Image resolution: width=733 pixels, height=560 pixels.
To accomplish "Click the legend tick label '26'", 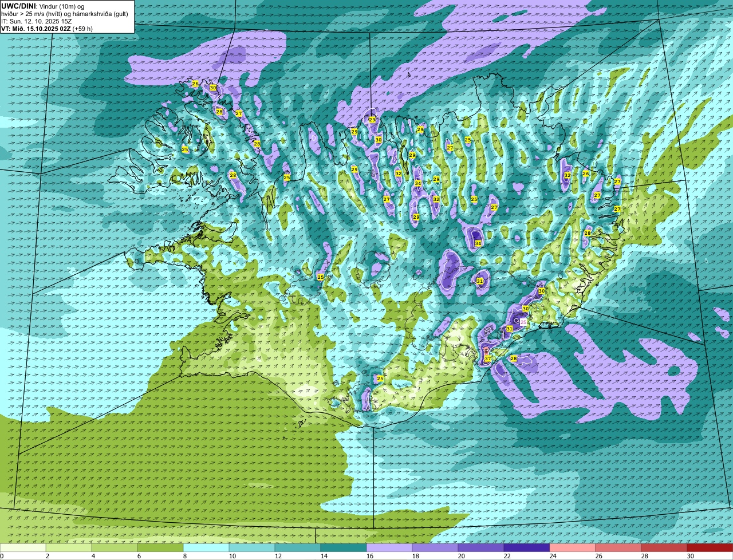I will 598,556.
